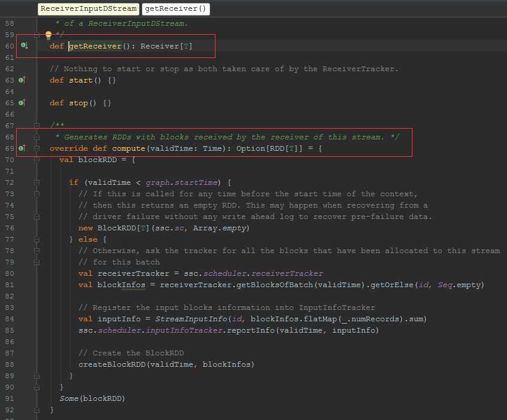Click the implemented-method gutter icon on line 60

(25, 45)
